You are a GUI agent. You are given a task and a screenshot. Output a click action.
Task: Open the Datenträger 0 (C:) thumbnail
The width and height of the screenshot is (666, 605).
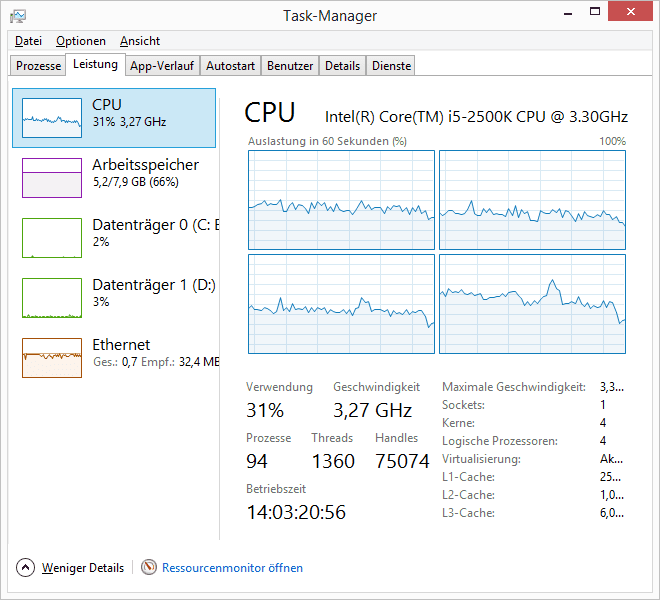[x=52, y=238]
